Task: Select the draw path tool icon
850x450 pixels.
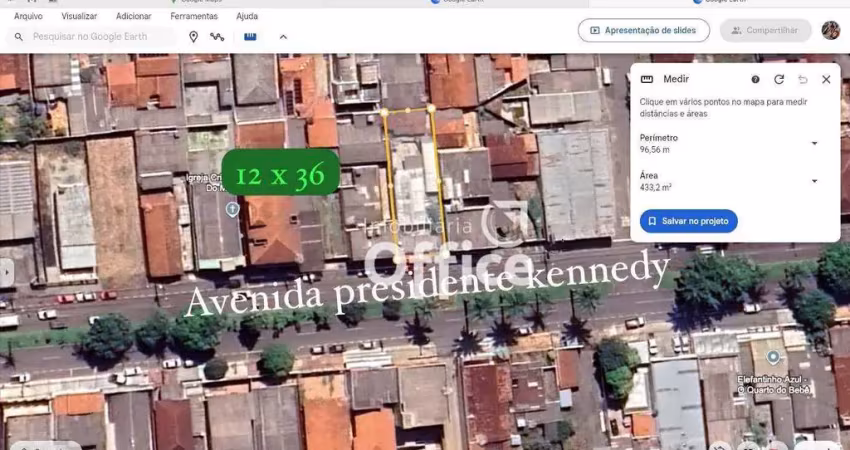Action: (x=217, y=37)
